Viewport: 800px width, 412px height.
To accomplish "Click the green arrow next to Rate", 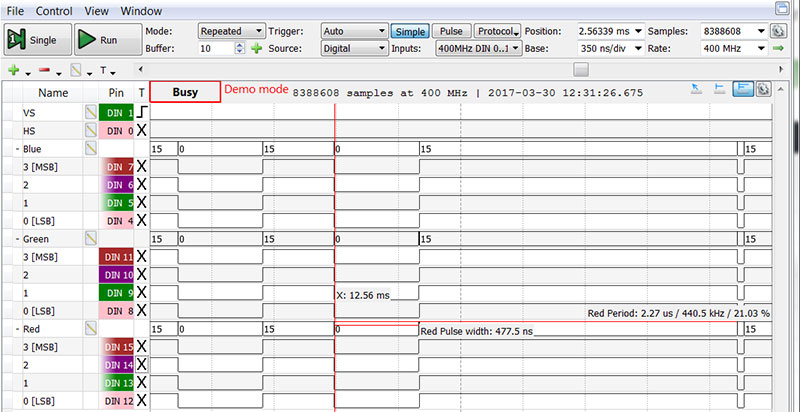I will (x=778, y=48).
